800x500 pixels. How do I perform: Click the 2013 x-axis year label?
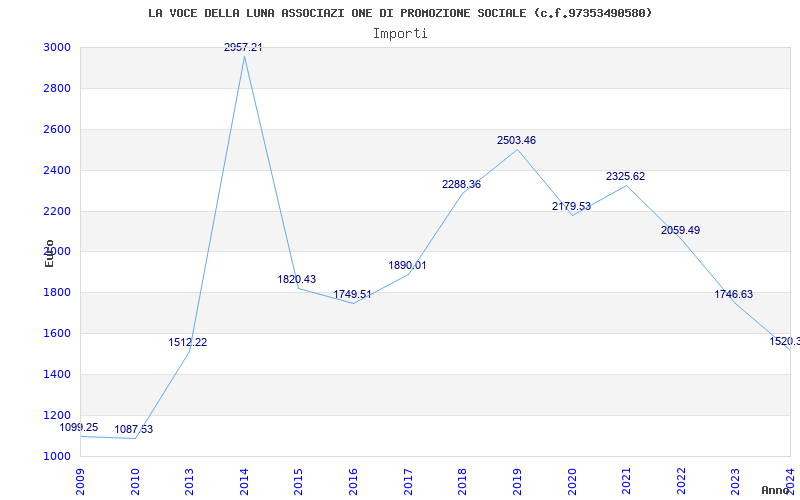(x=190, y=482)
